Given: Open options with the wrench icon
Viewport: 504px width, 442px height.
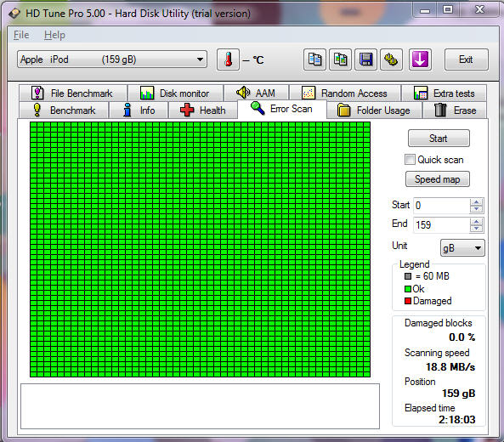Looking at the screenshot, I should click(391, 59).
